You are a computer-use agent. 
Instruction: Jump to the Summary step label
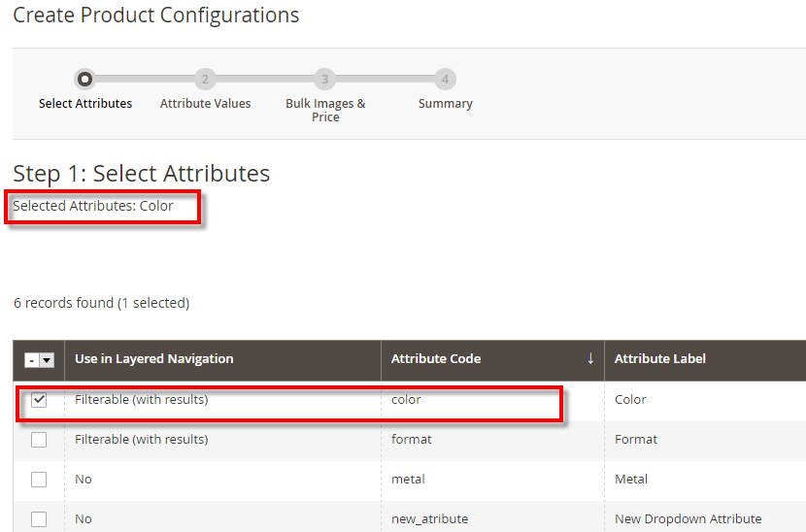pyautogui.click(x=445, y=104)
